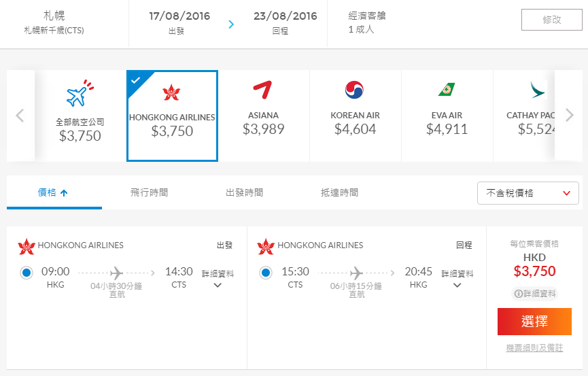Open the 不含稅價格 price type dropdown
The width and height of the screenshot is (588, 376).
coord(528,193)
